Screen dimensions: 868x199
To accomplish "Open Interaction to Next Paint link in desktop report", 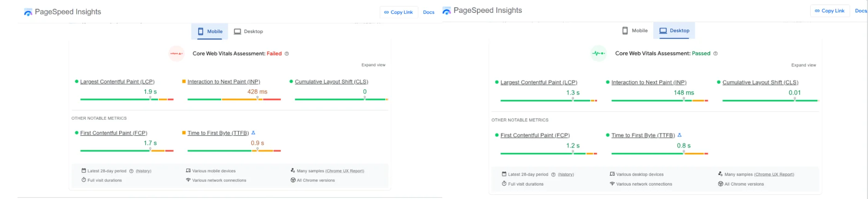I will [649, 82].
